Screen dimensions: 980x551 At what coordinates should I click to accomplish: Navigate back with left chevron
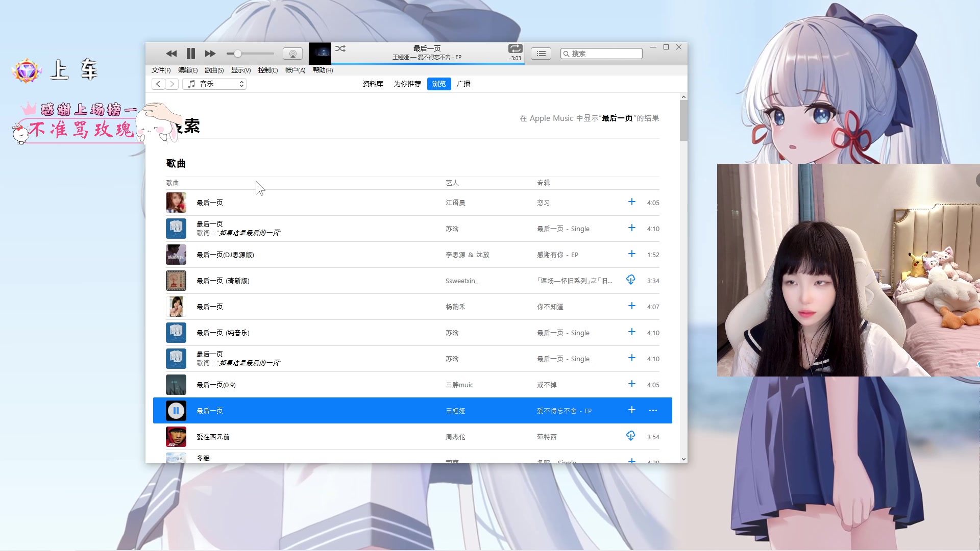(158, 84)
